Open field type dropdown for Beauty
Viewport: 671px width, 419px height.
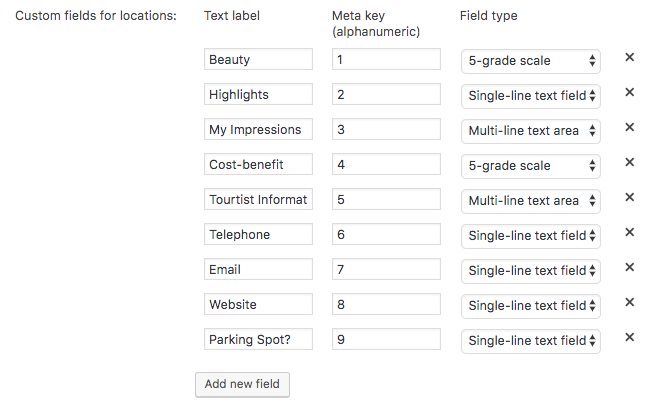coord(530,61)
